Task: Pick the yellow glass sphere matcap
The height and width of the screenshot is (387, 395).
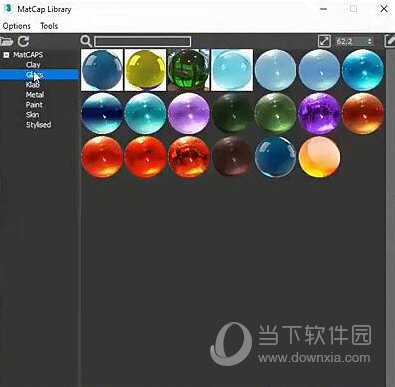Action: [x=145, y=70]
